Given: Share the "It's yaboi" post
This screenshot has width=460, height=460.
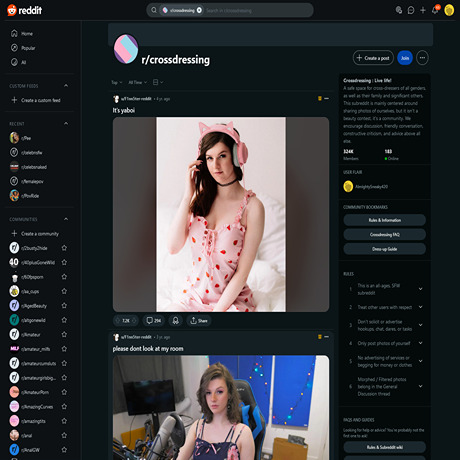Looking at the screenshot, I should pos(199,321).
